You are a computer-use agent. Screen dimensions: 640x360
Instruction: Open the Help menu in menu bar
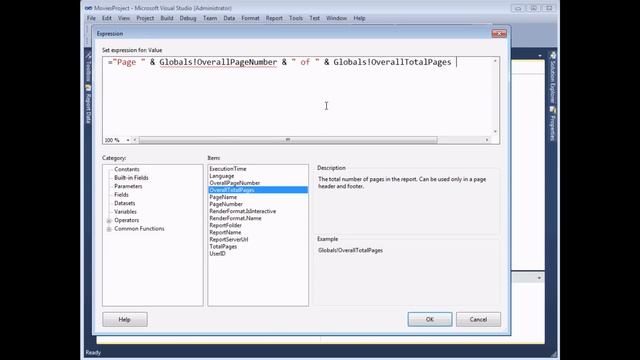tap(359, 18)
